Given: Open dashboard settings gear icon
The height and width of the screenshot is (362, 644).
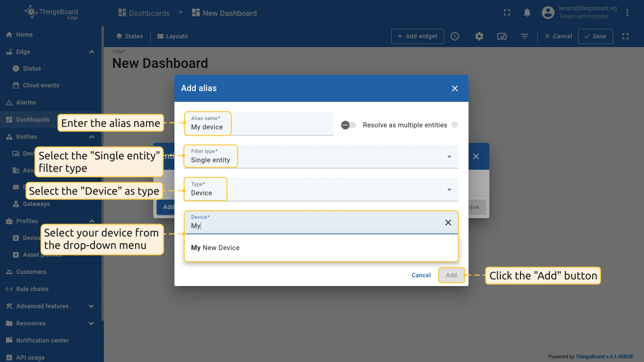Looking at the screenshot, I should click(x=479, y=36).
